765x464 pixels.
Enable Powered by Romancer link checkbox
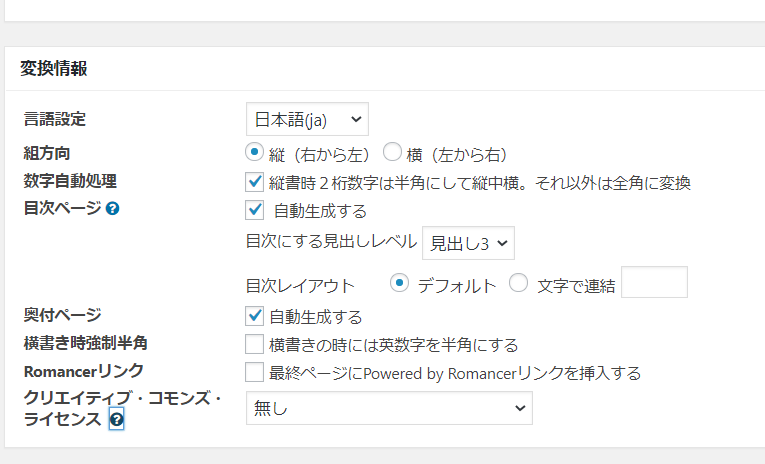click(254, 373)
